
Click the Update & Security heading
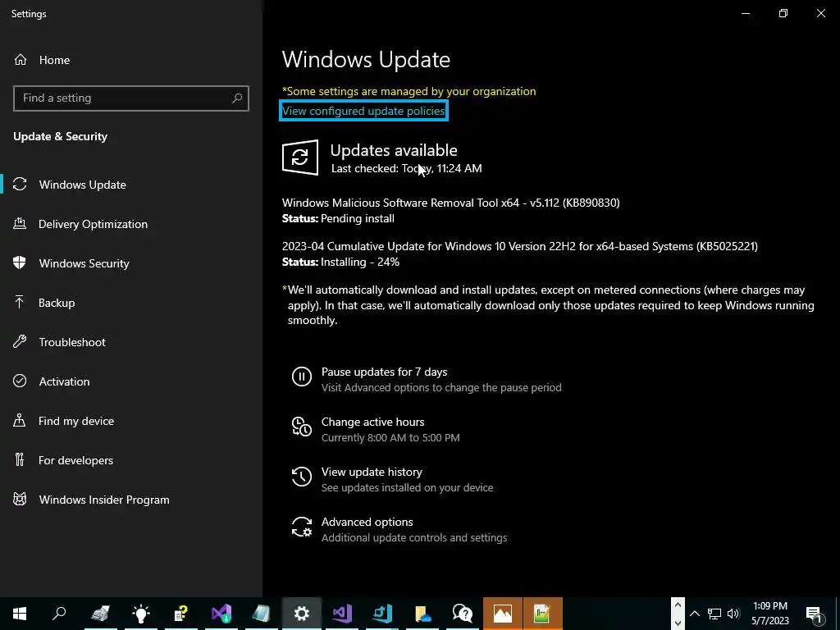[x=61, y=137]
